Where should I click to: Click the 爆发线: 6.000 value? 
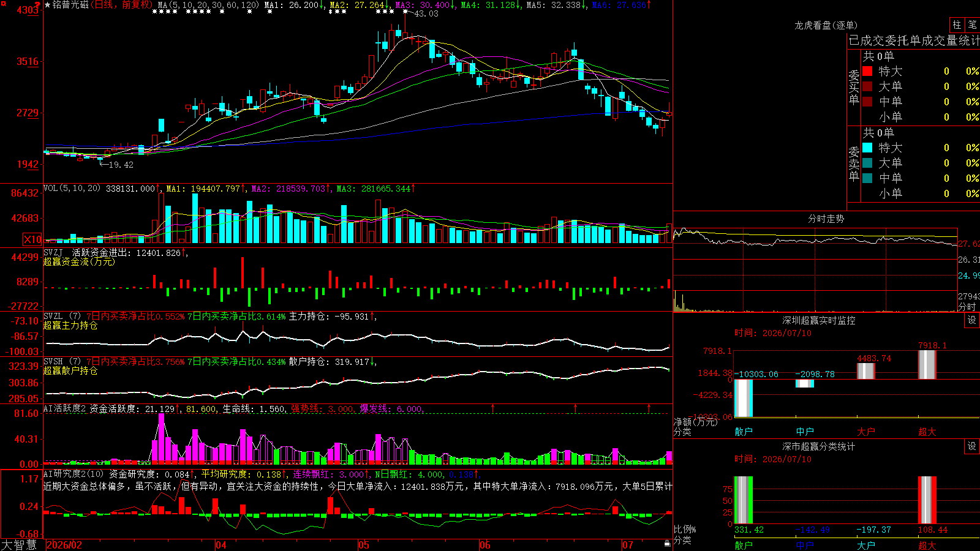pyautogui.click(x=391, y=409)
